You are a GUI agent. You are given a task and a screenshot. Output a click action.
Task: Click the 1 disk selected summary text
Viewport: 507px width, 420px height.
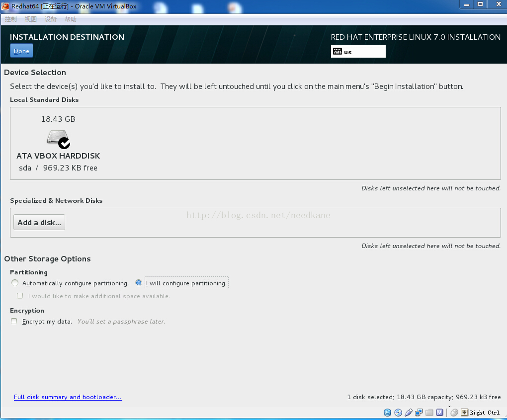pos(424,397)
